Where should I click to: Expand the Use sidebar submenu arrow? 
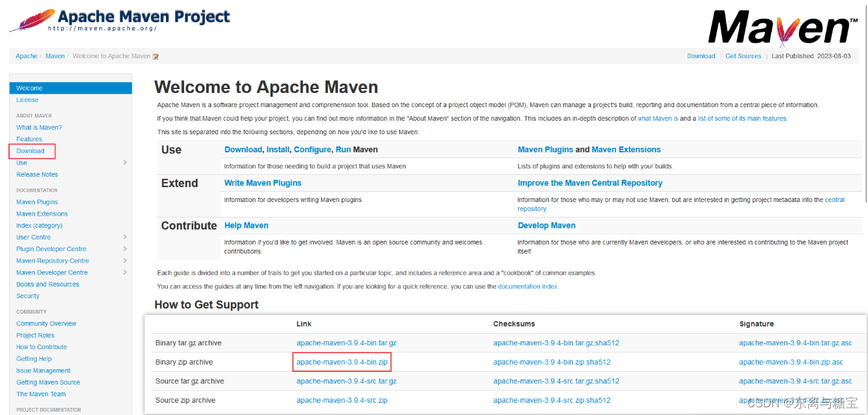125,163
